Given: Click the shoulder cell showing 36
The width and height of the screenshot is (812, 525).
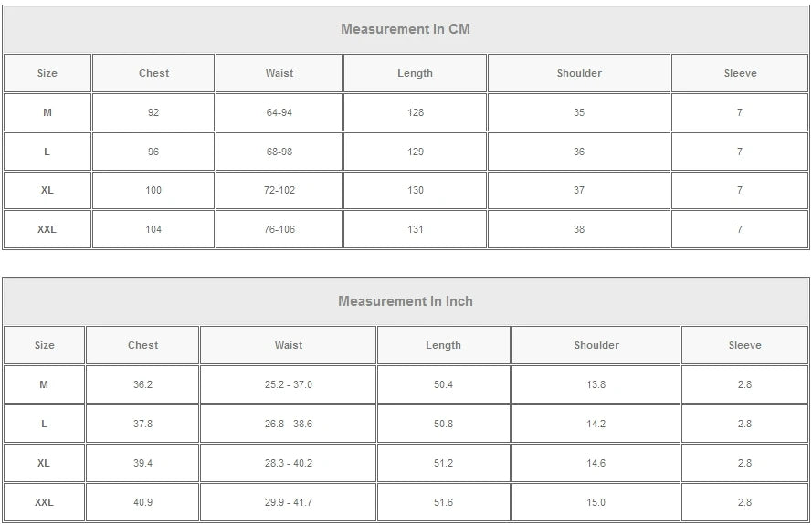Looking at the screenshot, I should 579,152.
